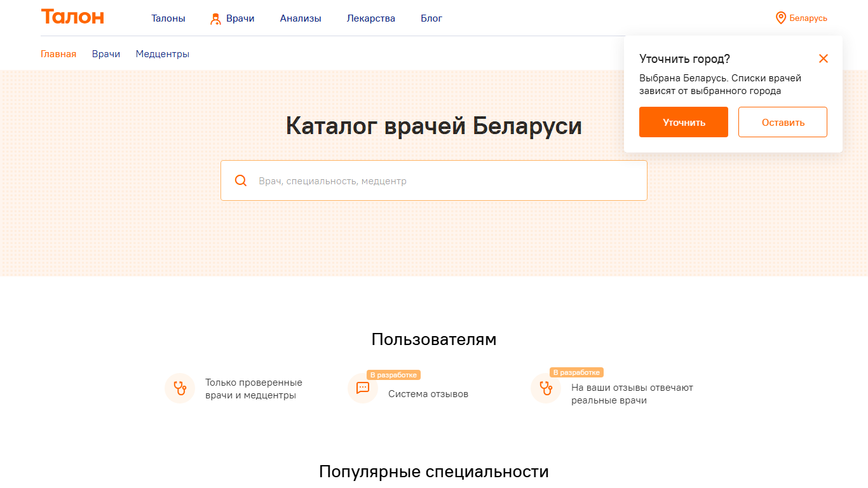This screenshot has height=488, width=868.
Task: Click the text На ваши отзывы отвечают реальные врачи
Action: point(632,394)
